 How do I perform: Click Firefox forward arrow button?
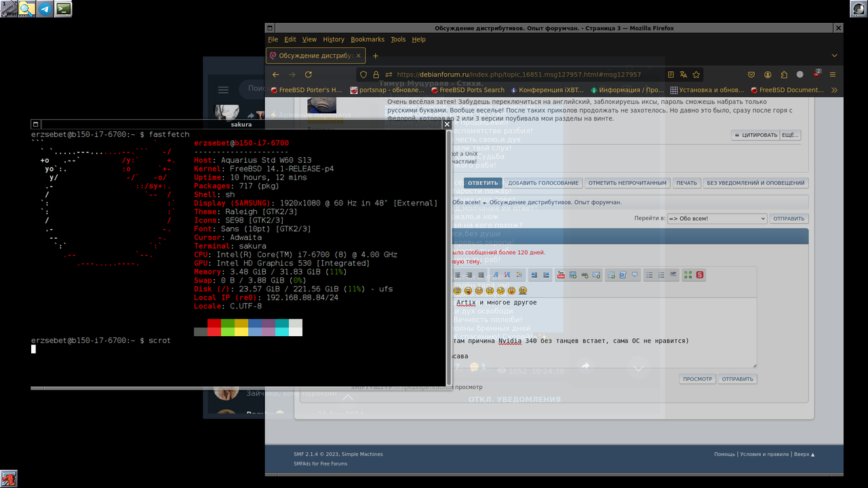(292, 75)
